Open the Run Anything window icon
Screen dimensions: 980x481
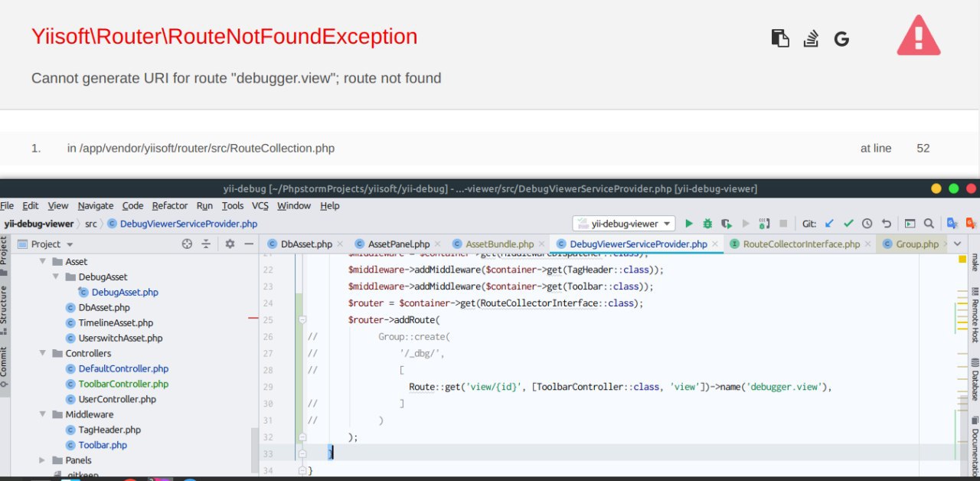point(910,224)
